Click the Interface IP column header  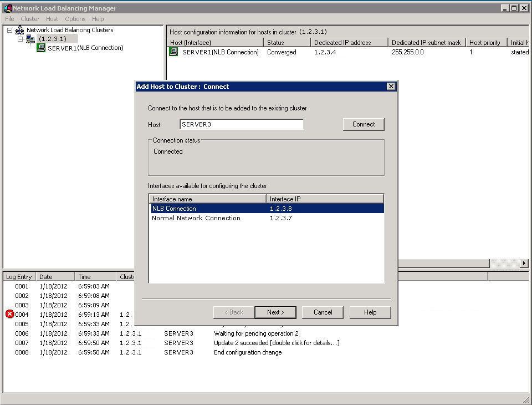tap(325, 199)
